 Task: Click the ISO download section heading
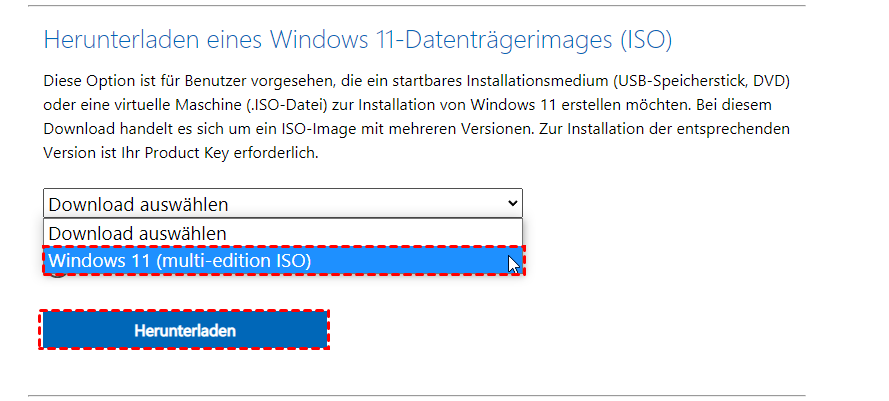click(x=357, y=41)
